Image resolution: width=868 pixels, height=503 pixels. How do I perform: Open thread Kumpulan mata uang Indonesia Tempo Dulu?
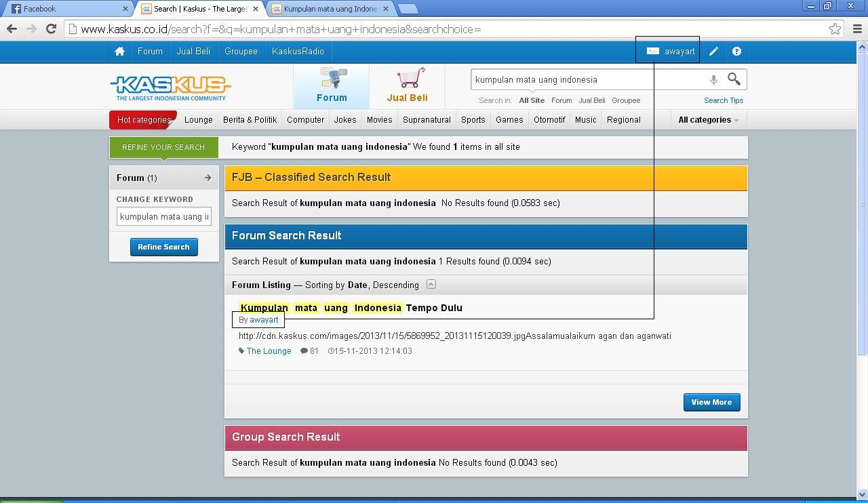(x=351, y=308)
